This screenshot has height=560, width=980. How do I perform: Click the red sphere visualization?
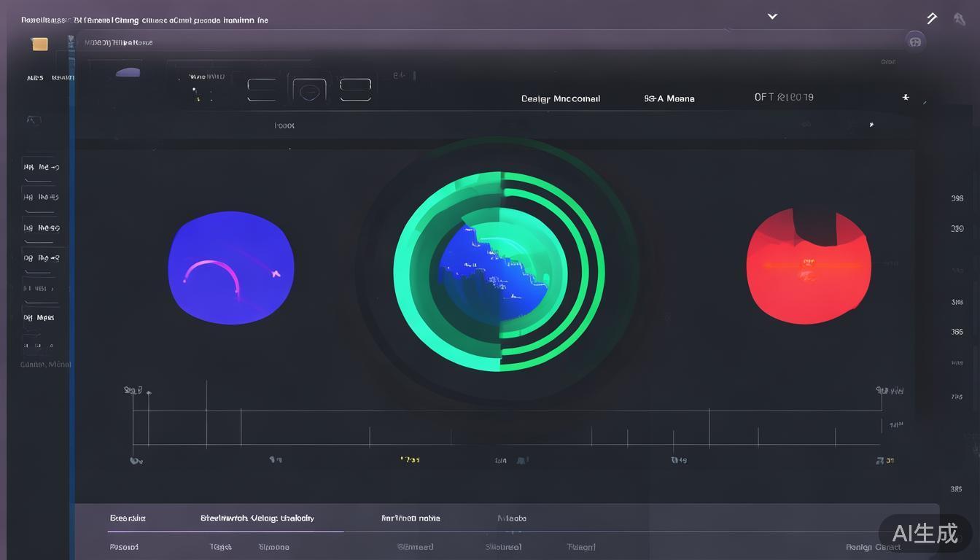coord(808,267)
